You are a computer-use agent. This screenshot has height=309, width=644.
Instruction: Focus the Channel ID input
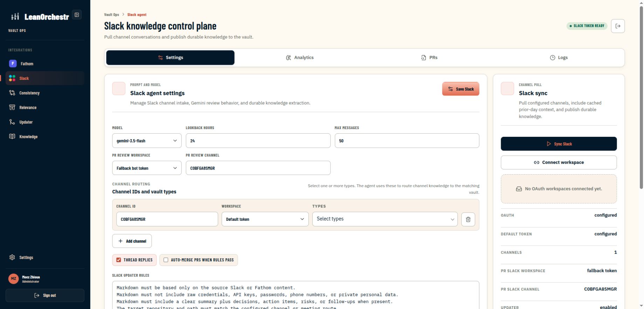pyautogui.click(x=167, y=219)
